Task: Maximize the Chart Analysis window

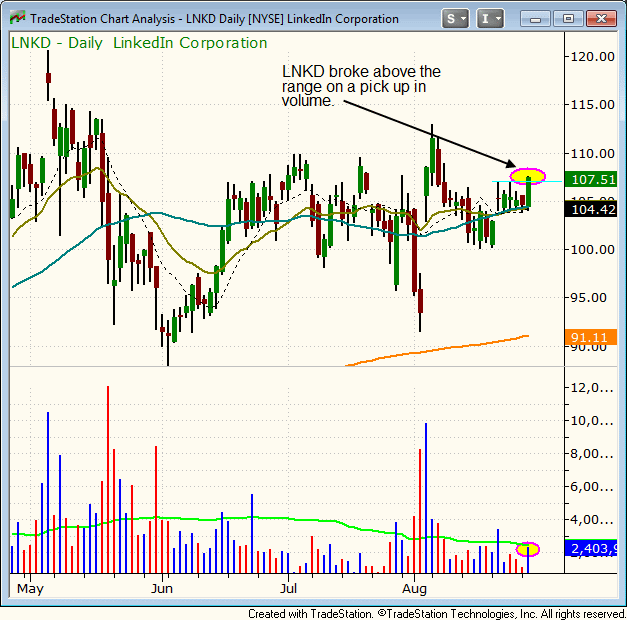Action: (568, 18)
